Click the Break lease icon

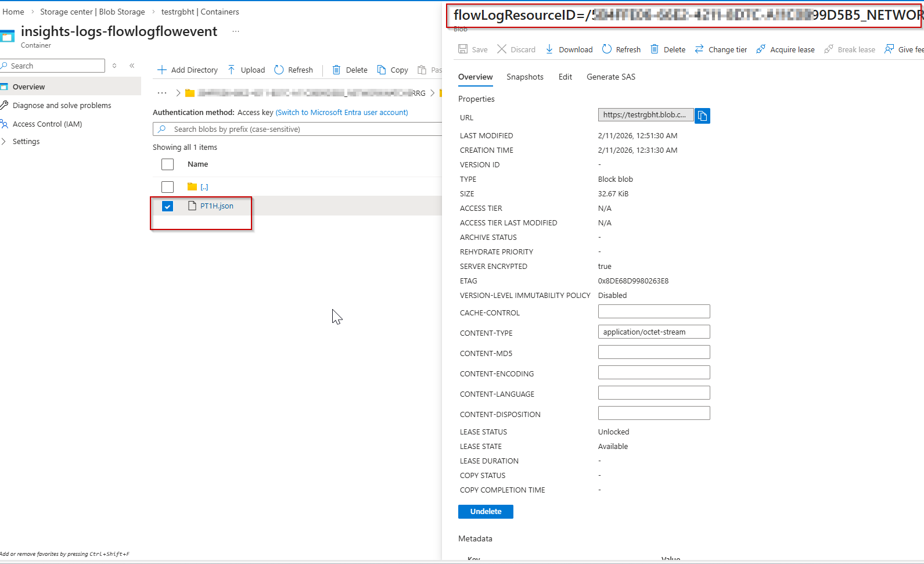[829, 49]
